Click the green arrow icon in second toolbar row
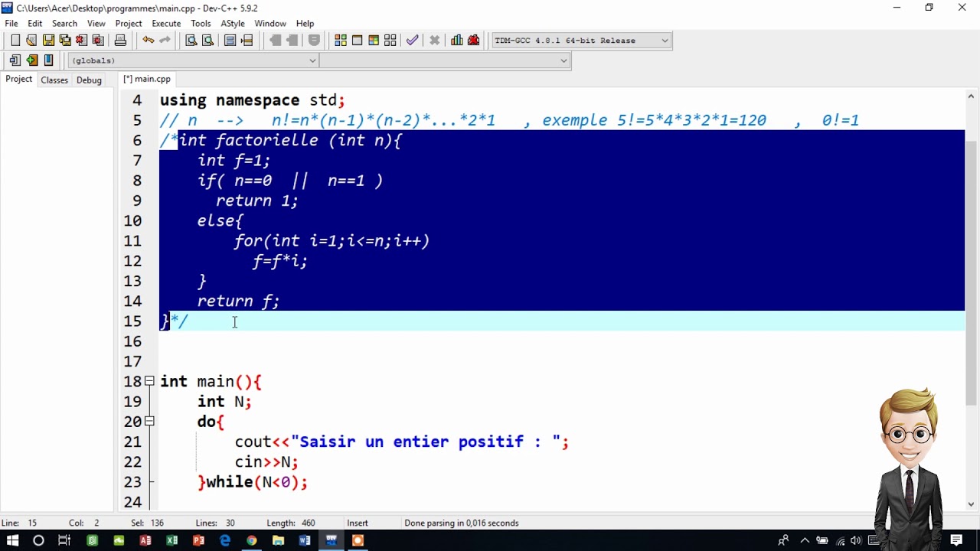 point(31,60)
